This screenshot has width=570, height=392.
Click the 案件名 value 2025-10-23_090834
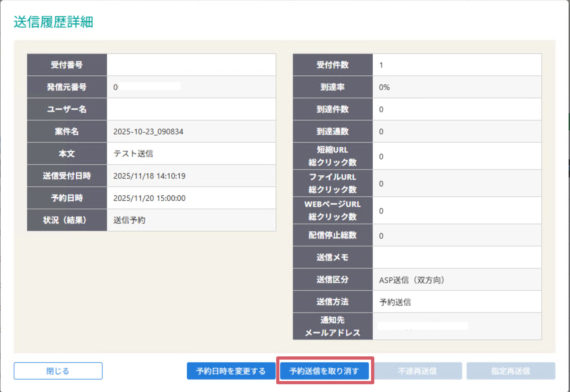pyautogui.click(x=191, y=131)
